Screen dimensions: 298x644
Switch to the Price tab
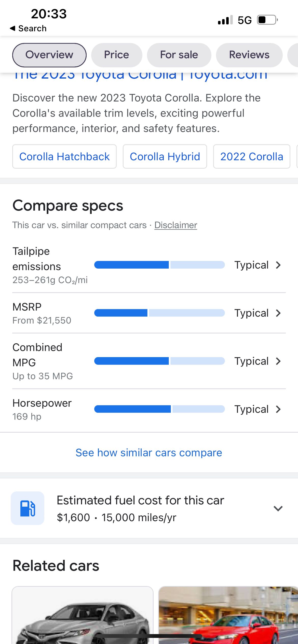coord(117,55)
